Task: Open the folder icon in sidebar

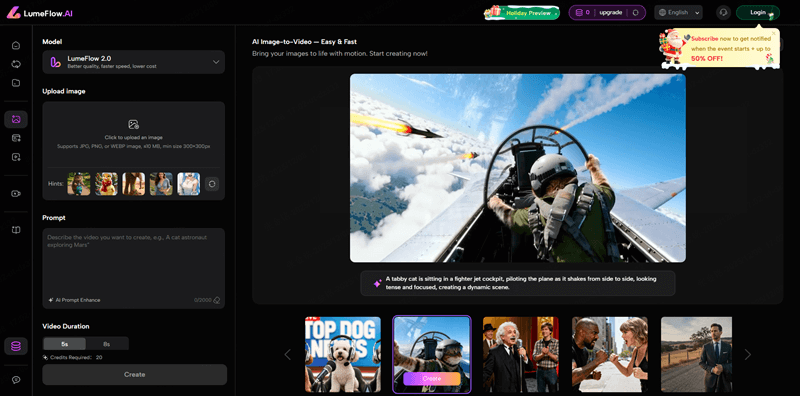Action: point(16,83)
